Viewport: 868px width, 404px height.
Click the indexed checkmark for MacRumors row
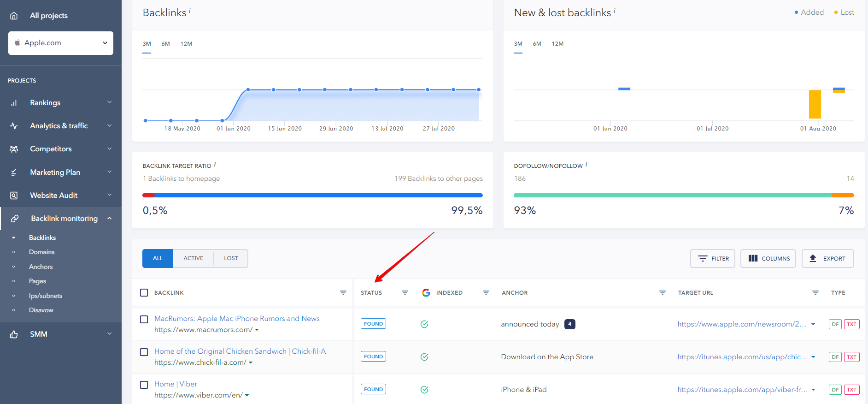pos(424,324)
